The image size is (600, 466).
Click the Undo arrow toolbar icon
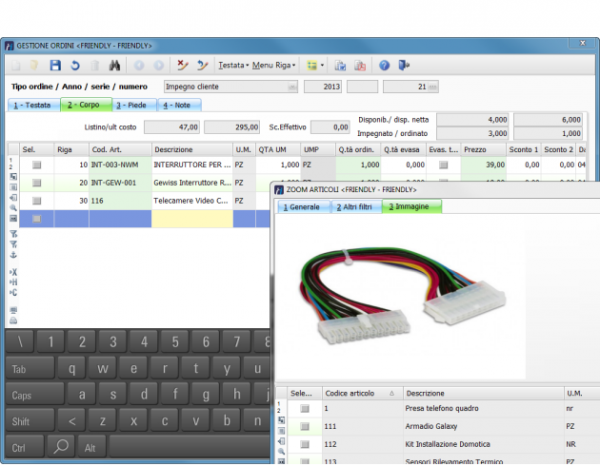[x=74, y=65]
